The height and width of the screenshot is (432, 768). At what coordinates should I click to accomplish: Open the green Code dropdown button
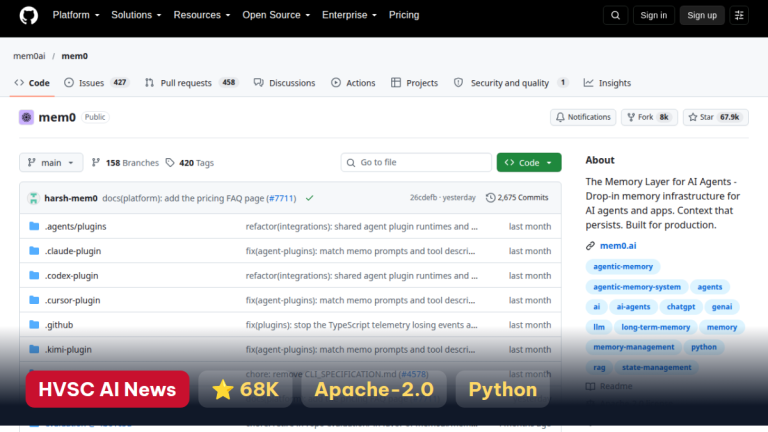pyautogui.click(x=529, y=163)
